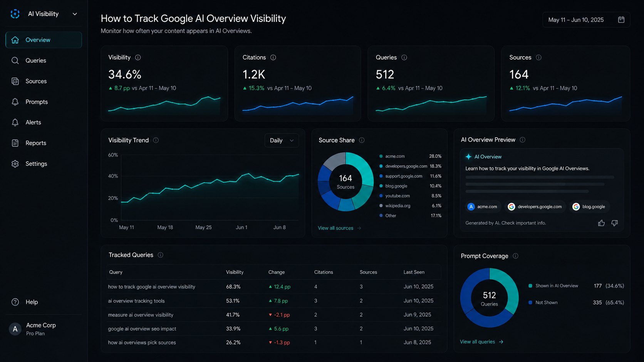Image resolution: width=644 pixels, height=362 pixels.
Task: Click the Alerts sidebar bell icon
Action: pos(15,122)
